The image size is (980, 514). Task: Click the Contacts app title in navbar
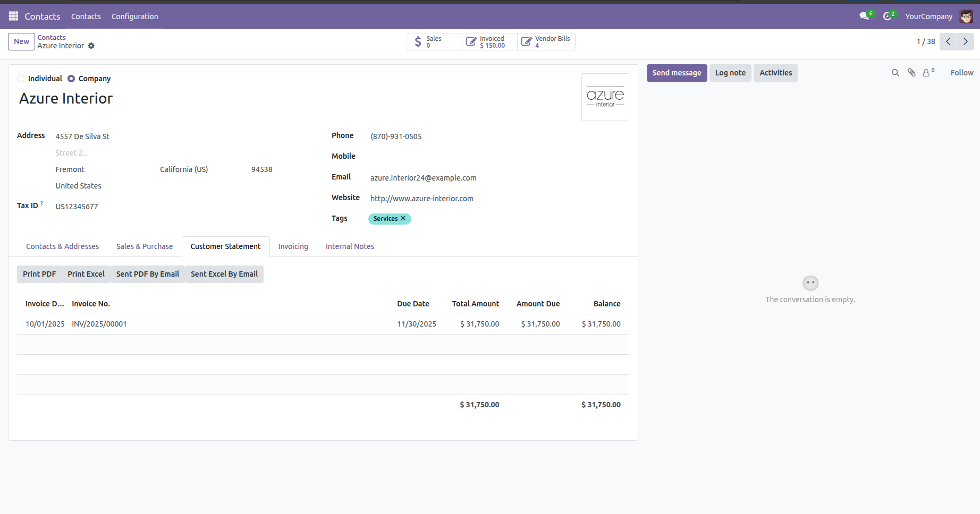click(43, 16)
